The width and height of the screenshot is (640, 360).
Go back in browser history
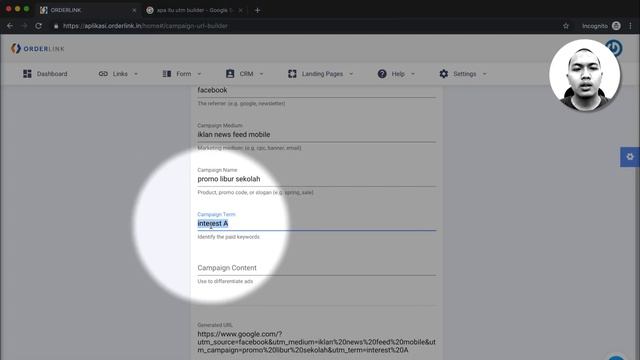pyautogui.click(x=10, y=26)
